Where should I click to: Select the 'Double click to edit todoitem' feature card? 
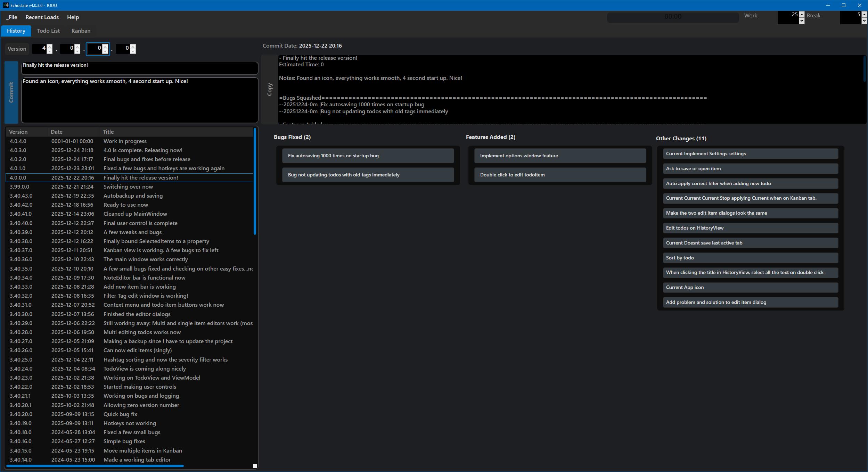pos(560,175)
